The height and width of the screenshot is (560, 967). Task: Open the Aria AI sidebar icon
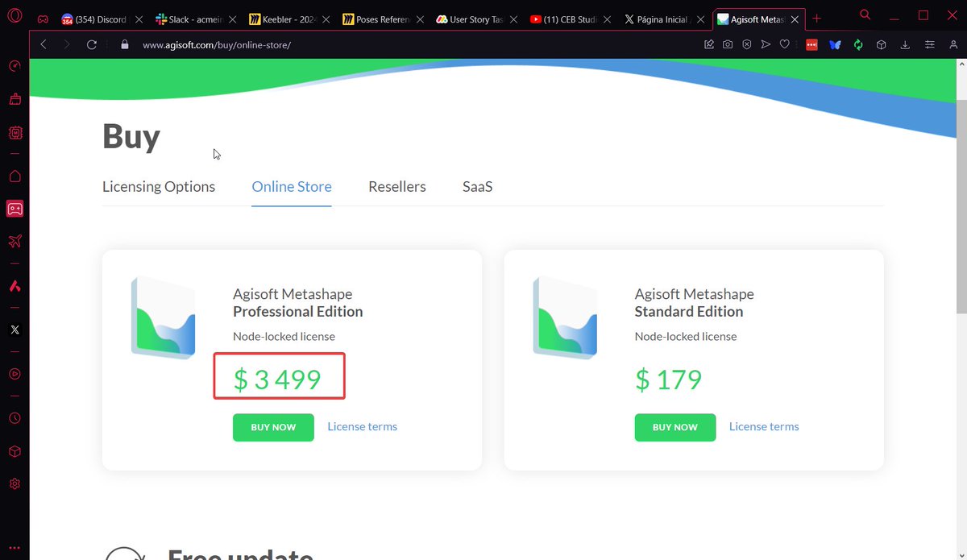[15, 286]
